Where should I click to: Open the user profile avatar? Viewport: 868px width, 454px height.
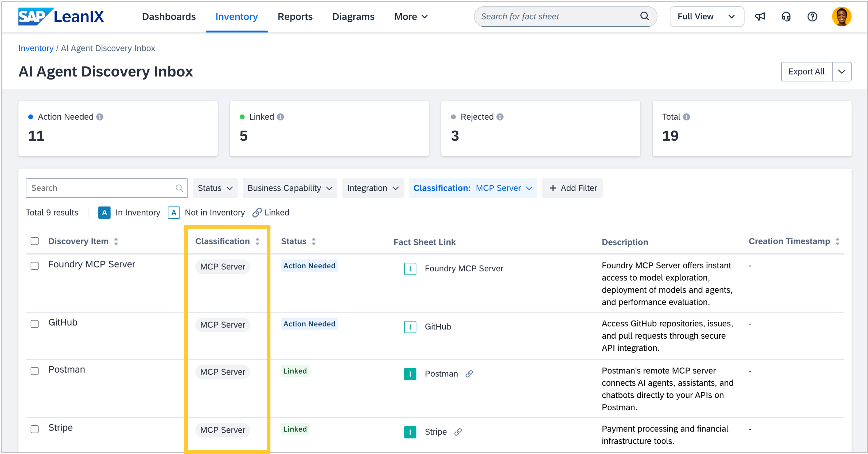point(841,17)
